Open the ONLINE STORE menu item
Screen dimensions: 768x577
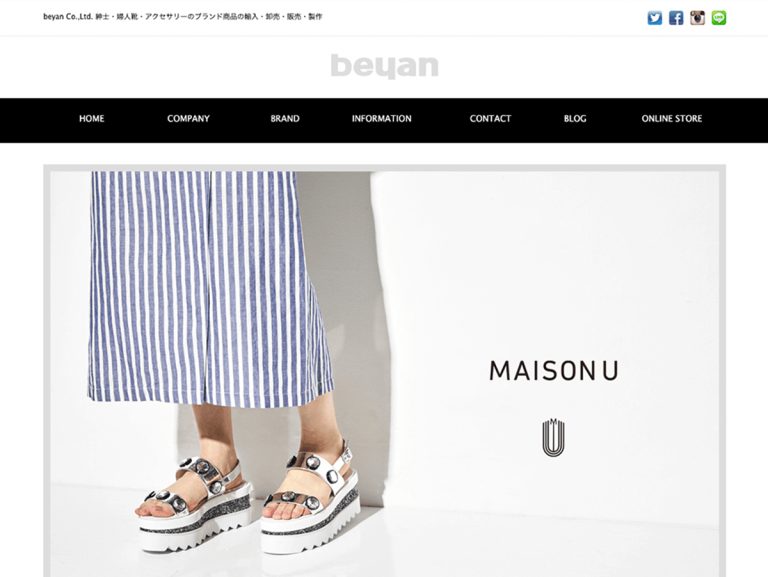tap(672, 119)
